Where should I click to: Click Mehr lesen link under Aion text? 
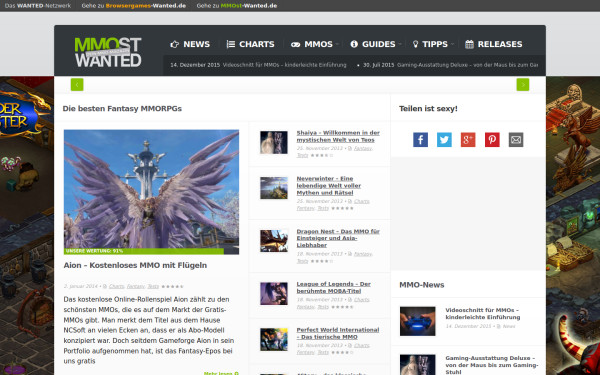point(221,373)
